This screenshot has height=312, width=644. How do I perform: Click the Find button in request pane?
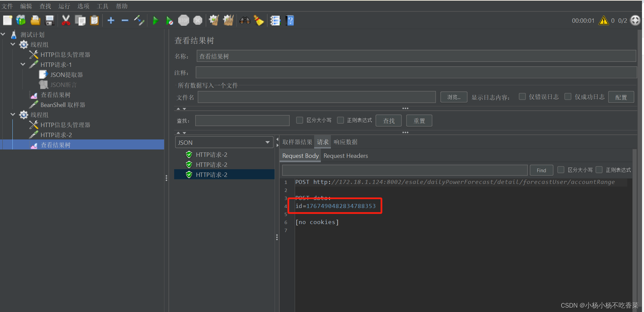542,170
